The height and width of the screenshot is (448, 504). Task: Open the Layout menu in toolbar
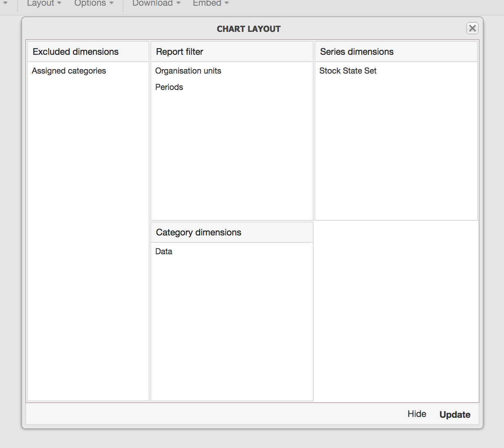coord(44,3)
